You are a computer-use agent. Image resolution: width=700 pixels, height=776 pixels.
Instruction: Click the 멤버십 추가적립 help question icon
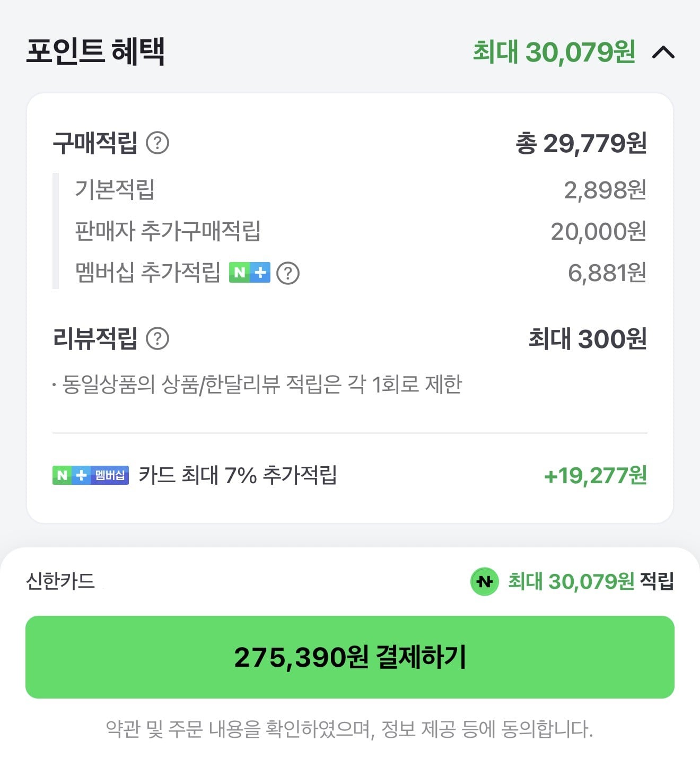coord(288,273)
